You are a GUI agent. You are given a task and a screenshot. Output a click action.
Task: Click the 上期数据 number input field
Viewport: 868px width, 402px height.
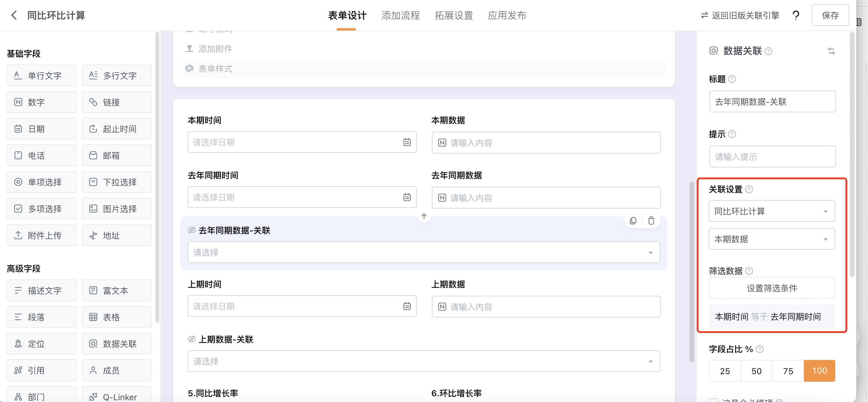point(546,307)
